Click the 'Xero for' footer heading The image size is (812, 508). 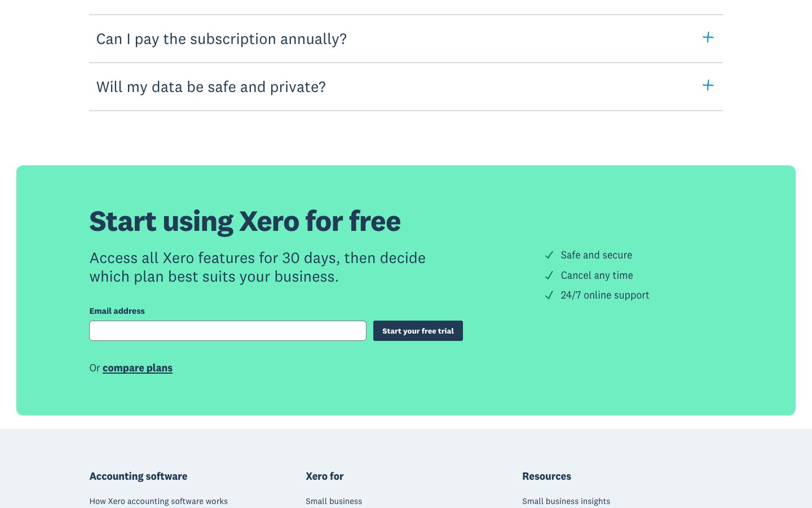click(325, 476)
